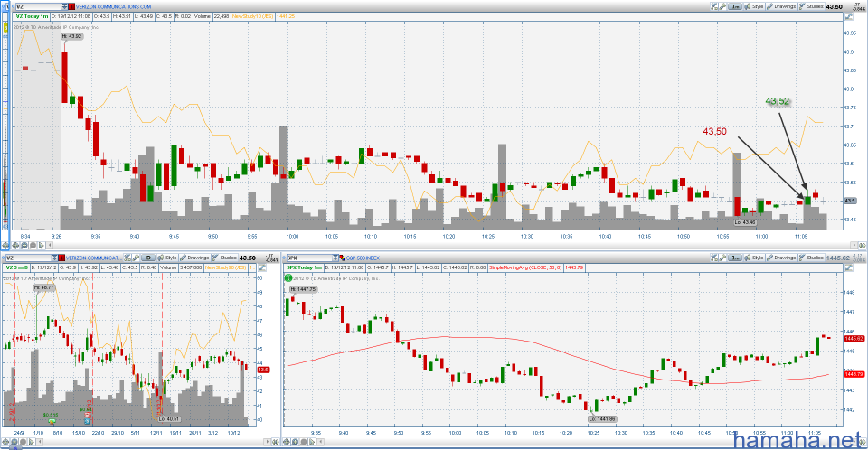868x450 pixels.
Task: Open symbol dropdown arrow of SPX chart
Action: [335, 258]
